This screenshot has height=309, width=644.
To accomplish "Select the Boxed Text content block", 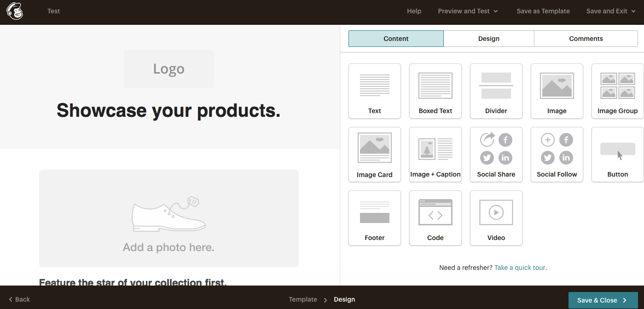I will coord(435,91).
